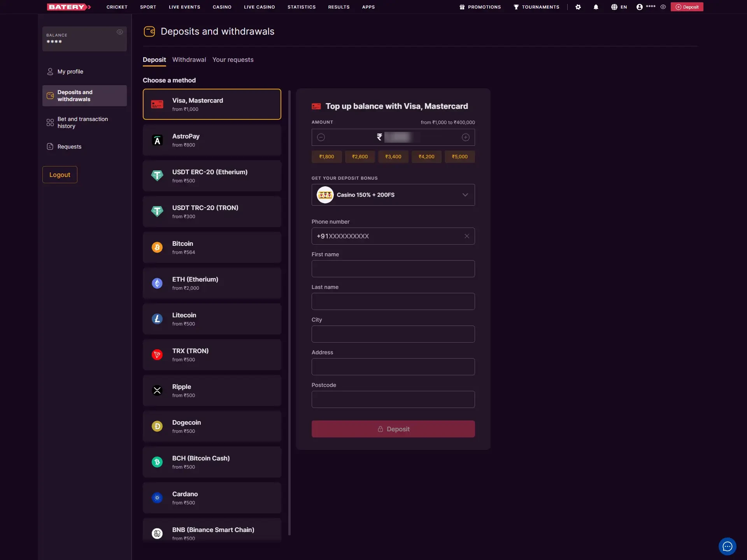Image resolution: width=747 pixels, height=560 pixels.
Task: Click the user account avatar icon
Action: click(639, 7)
